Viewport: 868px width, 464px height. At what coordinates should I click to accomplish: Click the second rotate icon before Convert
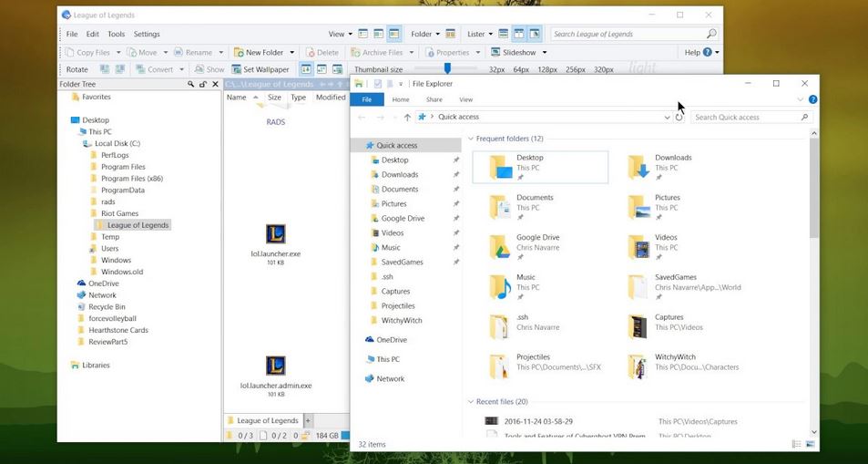[119, 69]
